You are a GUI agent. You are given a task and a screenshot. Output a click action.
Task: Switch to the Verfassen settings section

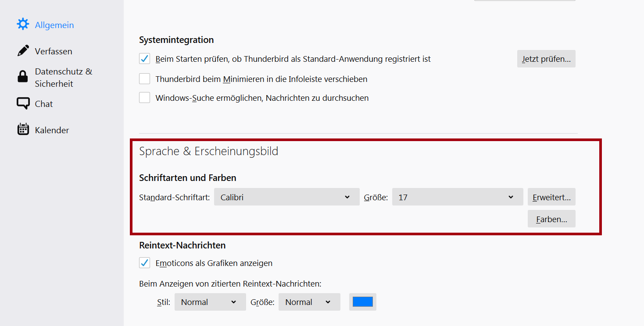coord(54,51)
